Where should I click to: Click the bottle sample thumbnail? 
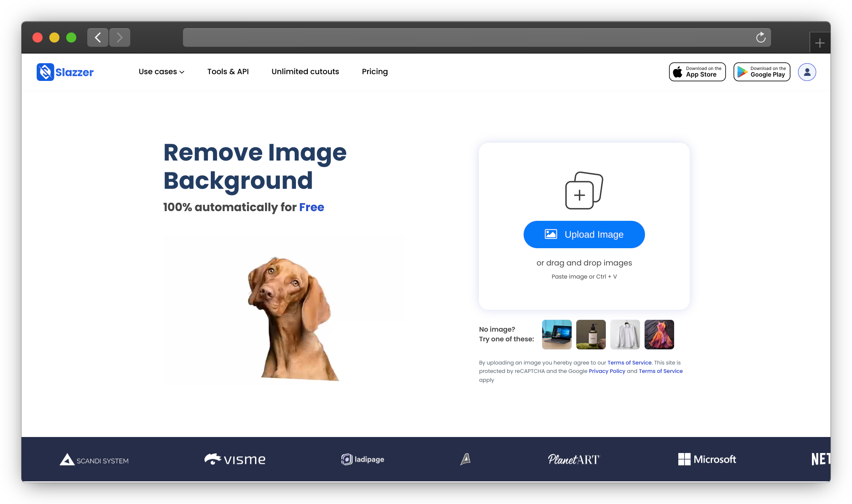point(591,334)
